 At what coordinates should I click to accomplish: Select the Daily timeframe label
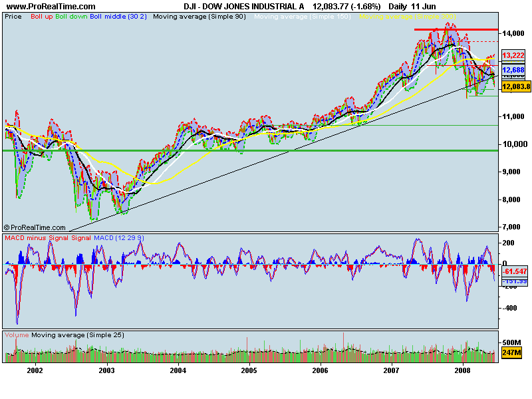(x=398, y=7)
